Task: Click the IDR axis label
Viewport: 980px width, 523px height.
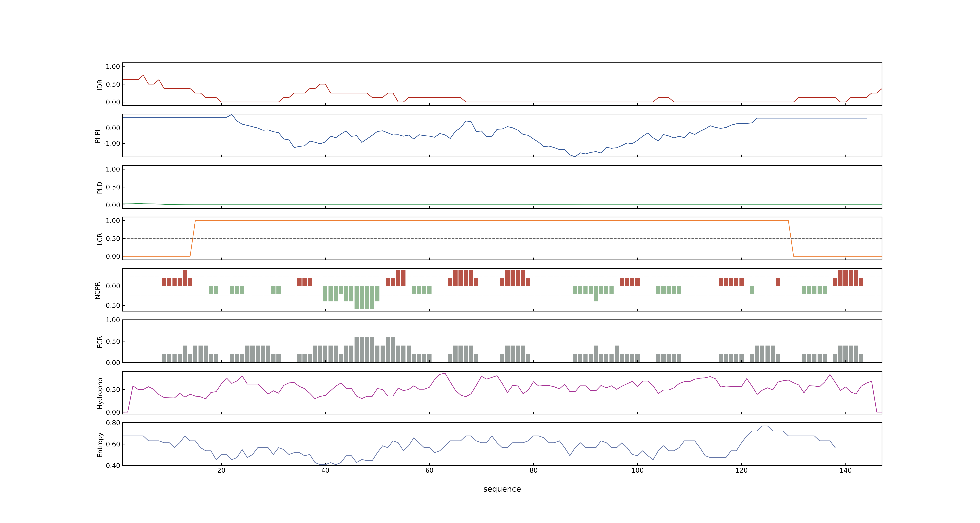Action: point(100,85)
